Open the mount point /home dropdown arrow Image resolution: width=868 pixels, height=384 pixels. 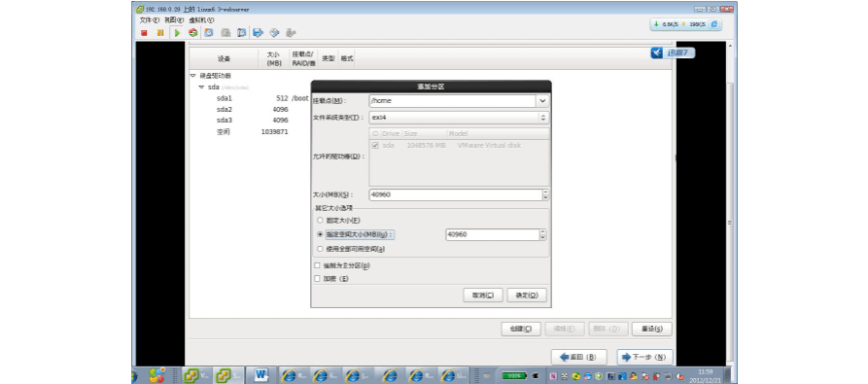pyautogui.click(x=542, y=101)
